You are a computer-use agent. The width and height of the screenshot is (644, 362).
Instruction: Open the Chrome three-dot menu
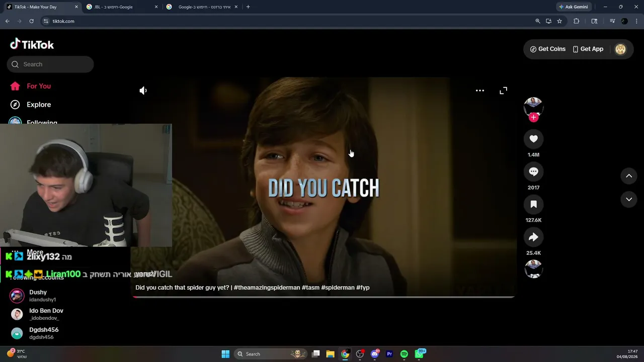(637, 21)
